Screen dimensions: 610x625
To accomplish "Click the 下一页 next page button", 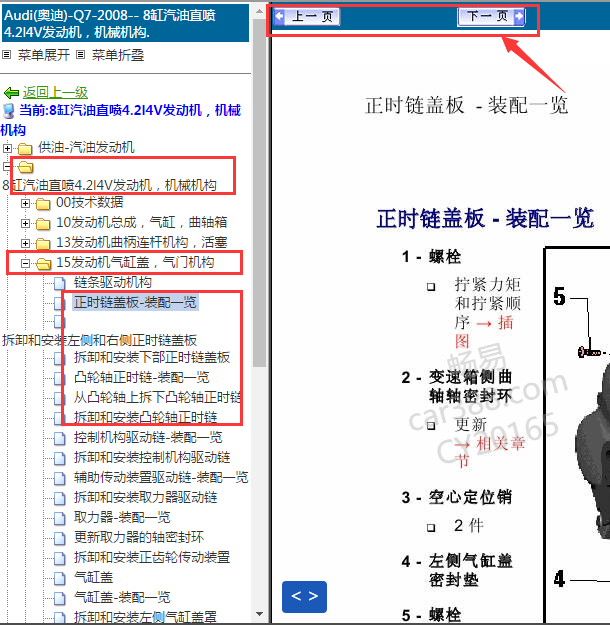I will (491, 17).
